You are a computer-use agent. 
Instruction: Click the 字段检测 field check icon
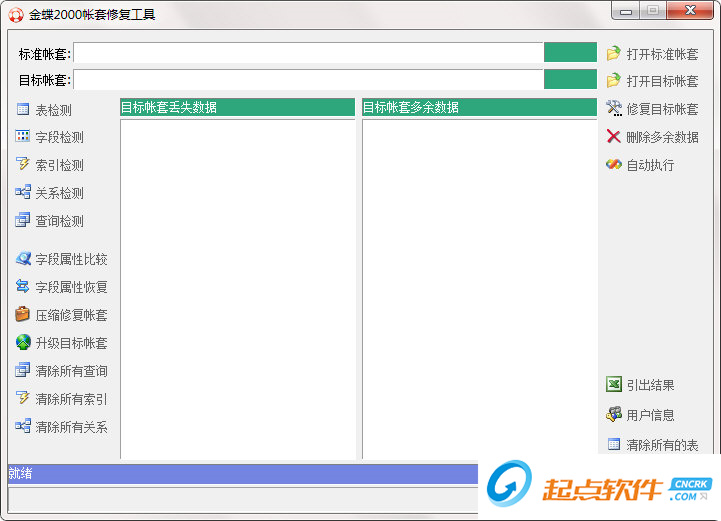tap(23, 136)
